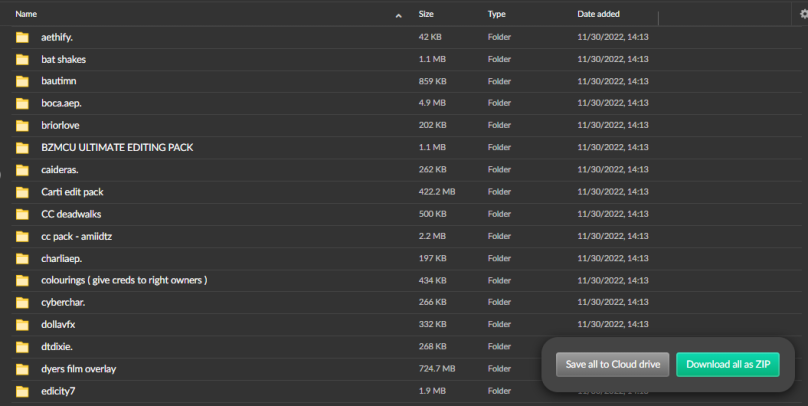The image size is (808, 406).
Task: Click the Download all as ZIP button
Action: [728, 364]
